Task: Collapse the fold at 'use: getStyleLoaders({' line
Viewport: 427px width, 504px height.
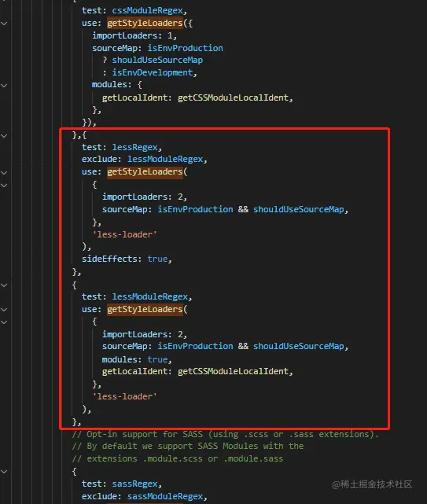Action: point(4,24)
